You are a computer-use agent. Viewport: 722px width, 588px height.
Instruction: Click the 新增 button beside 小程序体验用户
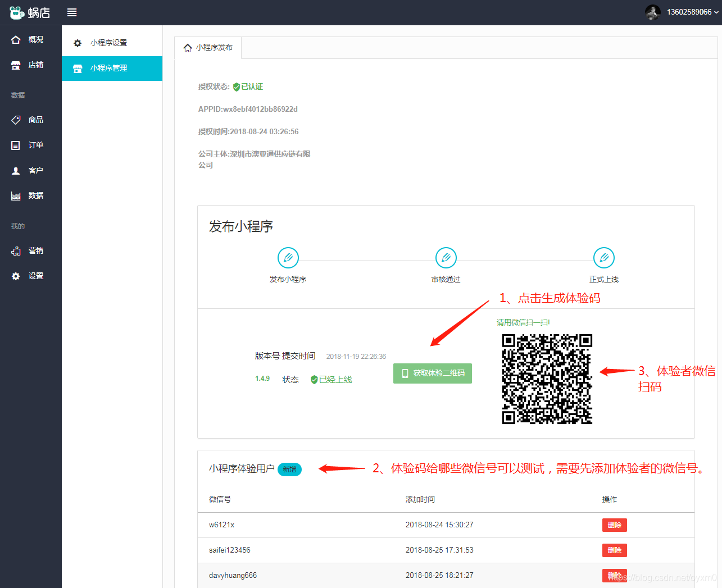tap(289, 470)
